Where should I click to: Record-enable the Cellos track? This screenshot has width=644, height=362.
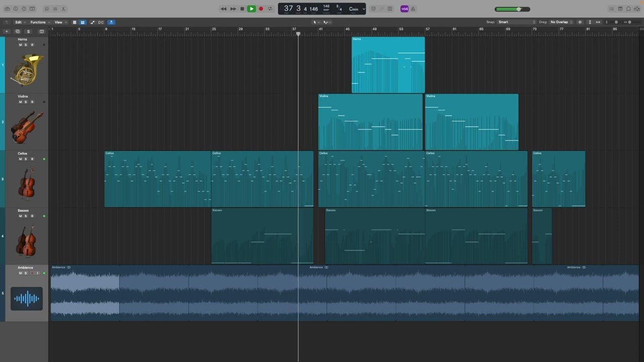point(32,159)
